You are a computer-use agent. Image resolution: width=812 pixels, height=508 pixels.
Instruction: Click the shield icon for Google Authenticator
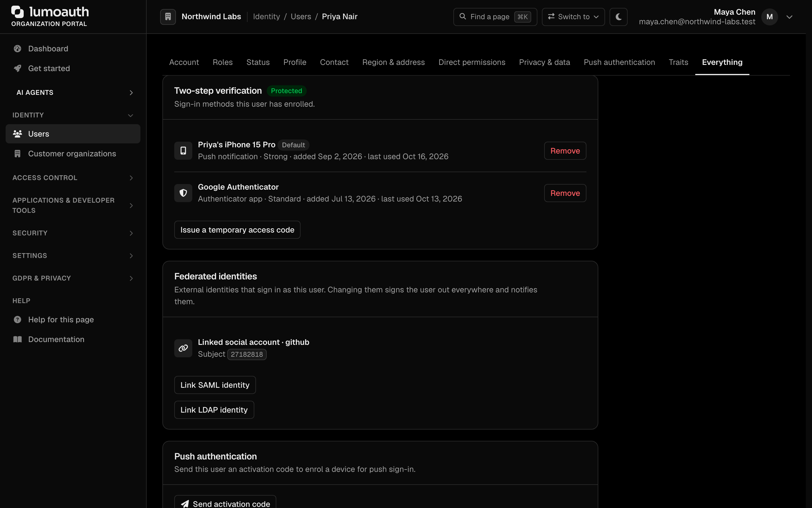coord(183,193)
